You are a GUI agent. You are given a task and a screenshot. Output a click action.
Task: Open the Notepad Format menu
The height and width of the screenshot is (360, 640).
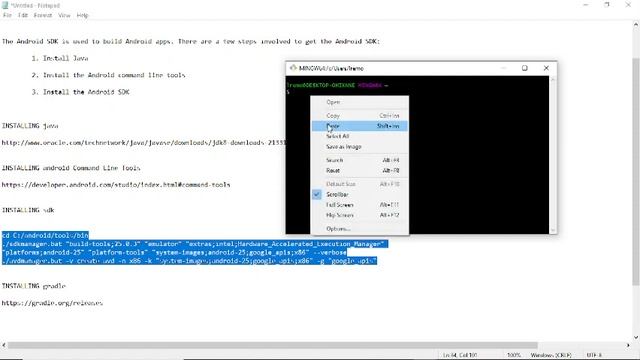(x=42, y=15)
